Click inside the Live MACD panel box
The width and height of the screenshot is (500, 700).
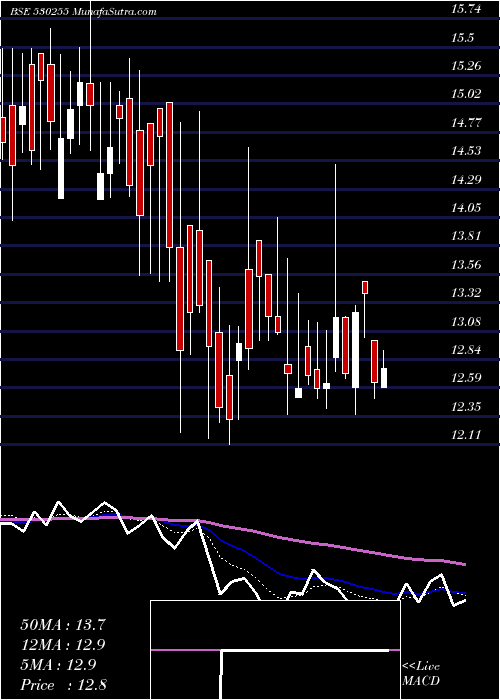click(275, 650)
